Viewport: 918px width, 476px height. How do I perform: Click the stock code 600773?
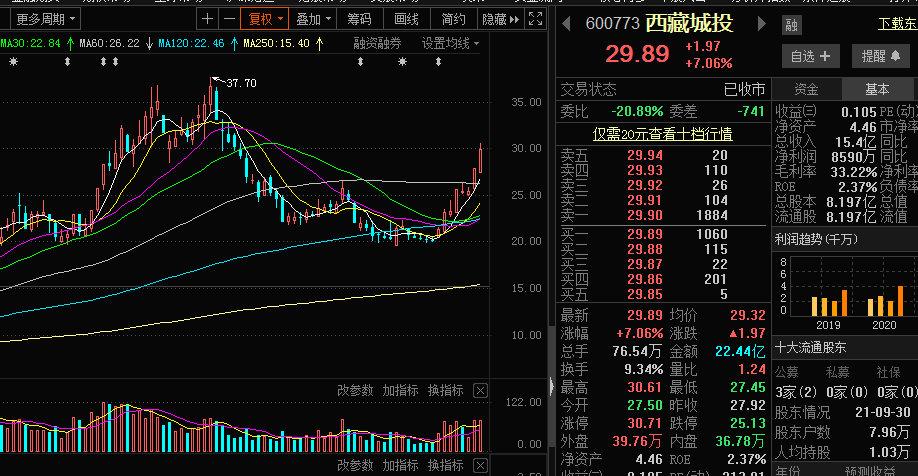click(x=612, y=23)
